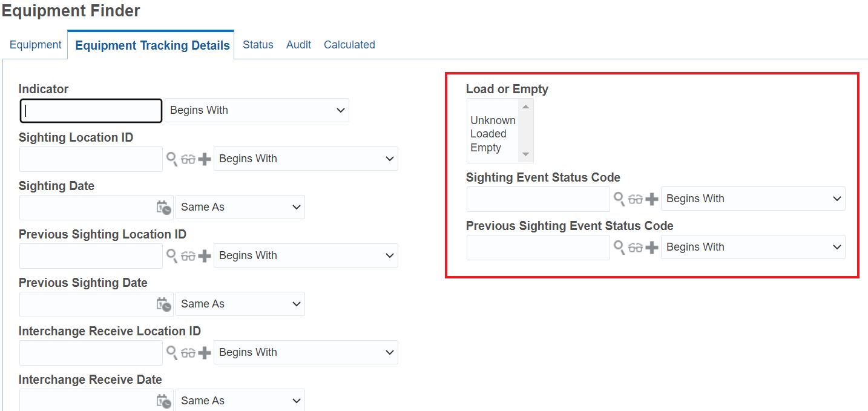The width and height of the screenshot is (868, 411).
Task: Open calendar picker for Sighting Date
Action: point(163,208)
